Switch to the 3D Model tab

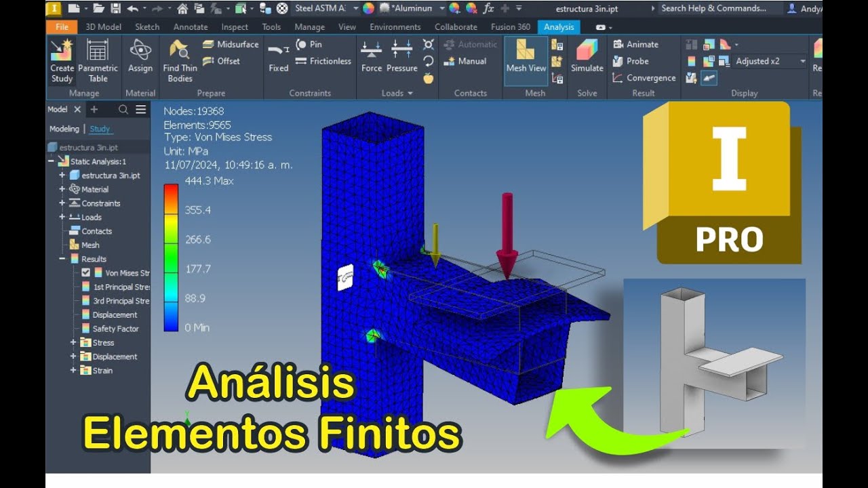tap(103, 27)
